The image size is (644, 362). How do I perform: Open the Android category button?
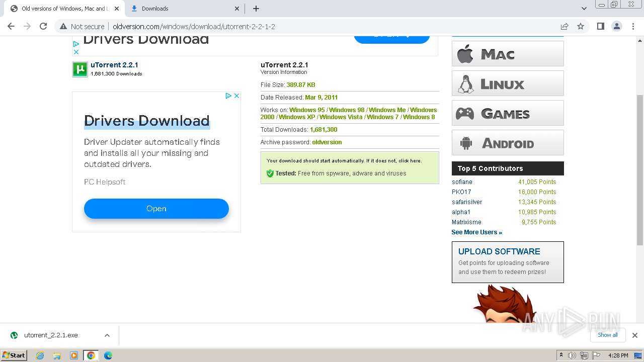click(508, 142)
